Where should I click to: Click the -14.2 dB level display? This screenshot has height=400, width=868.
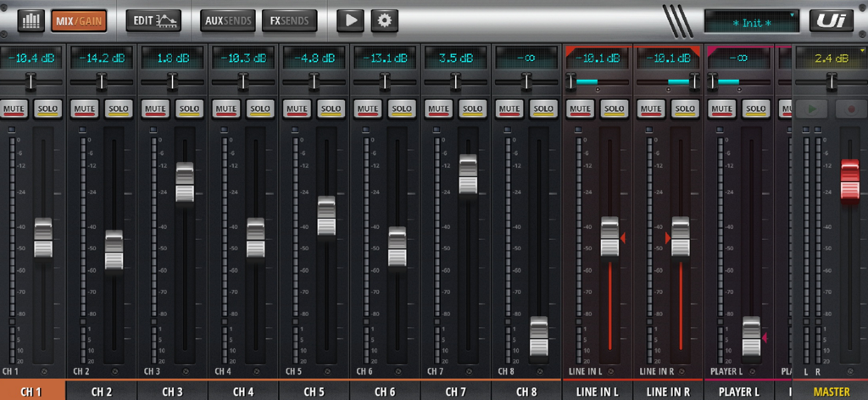tap(102, 58)
